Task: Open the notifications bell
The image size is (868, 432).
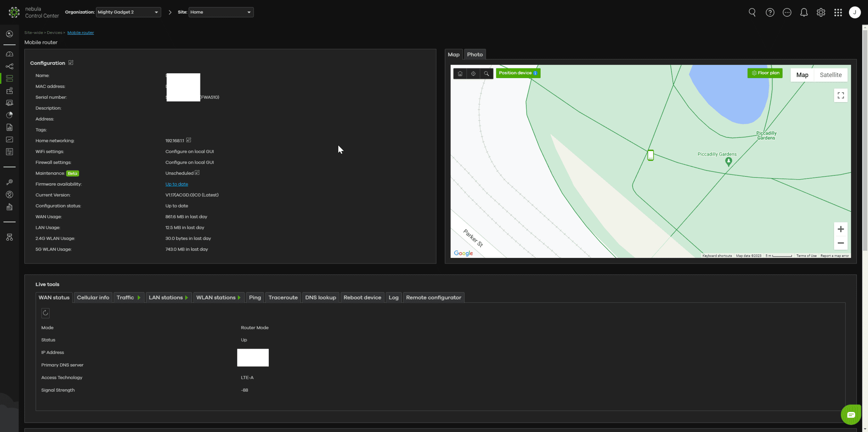Action: 804,13
